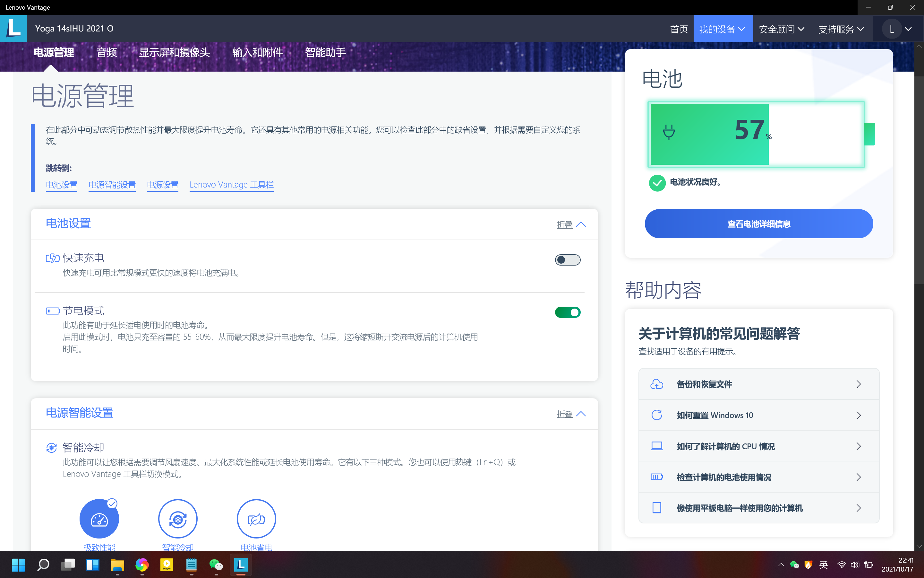The width and height of the screenshot is (924, 578).
Task: Click scrollbar down arrow
Action: (x=919, y=546)
